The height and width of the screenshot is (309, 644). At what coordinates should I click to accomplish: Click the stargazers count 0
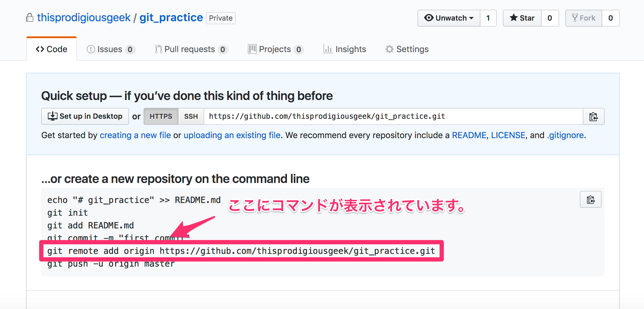pos(550,18)
